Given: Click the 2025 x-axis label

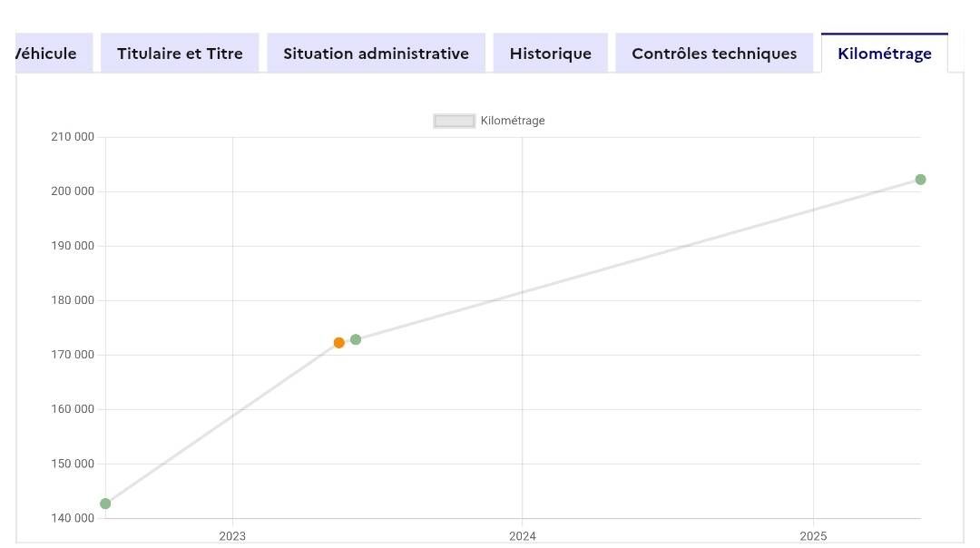Looking at the screenshot, I should (813, 536).
